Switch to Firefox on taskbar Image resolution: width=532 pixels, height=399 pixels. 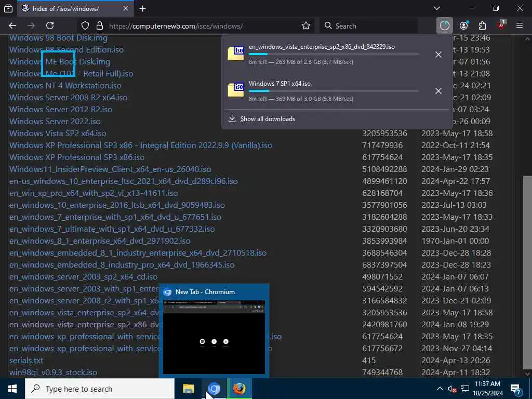tap(239, 389)
